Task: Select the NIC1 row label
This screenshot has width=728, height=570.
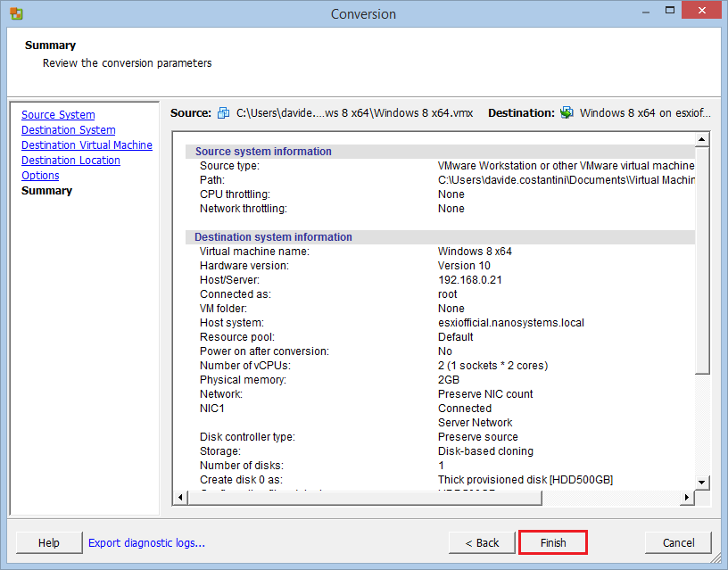Action: (212, 409)
